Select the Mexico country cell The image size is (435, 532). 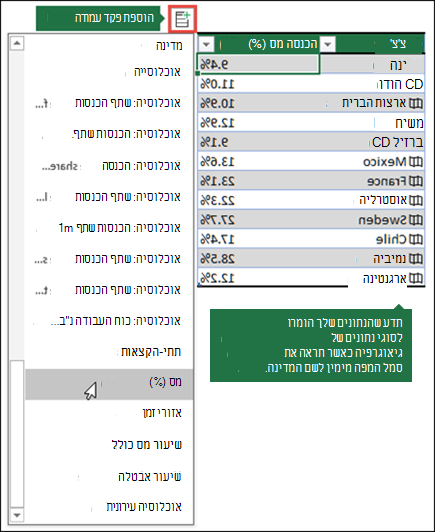373,162
